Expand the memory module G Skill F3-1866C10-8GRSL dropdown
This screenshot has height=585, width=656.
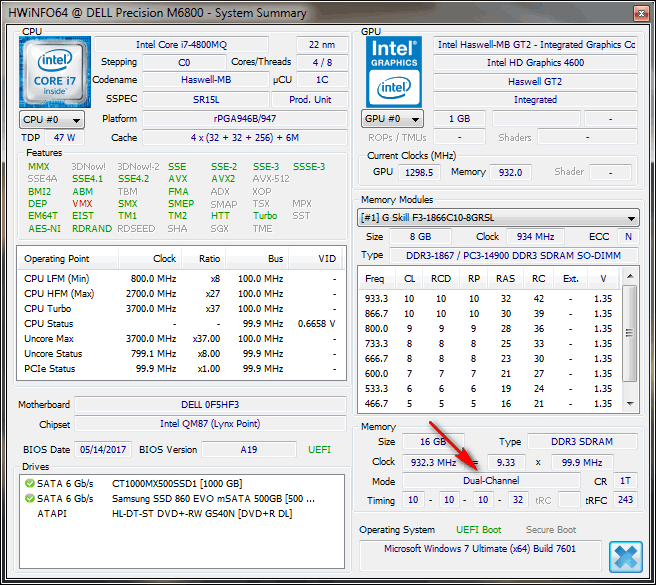pos(498,218)
